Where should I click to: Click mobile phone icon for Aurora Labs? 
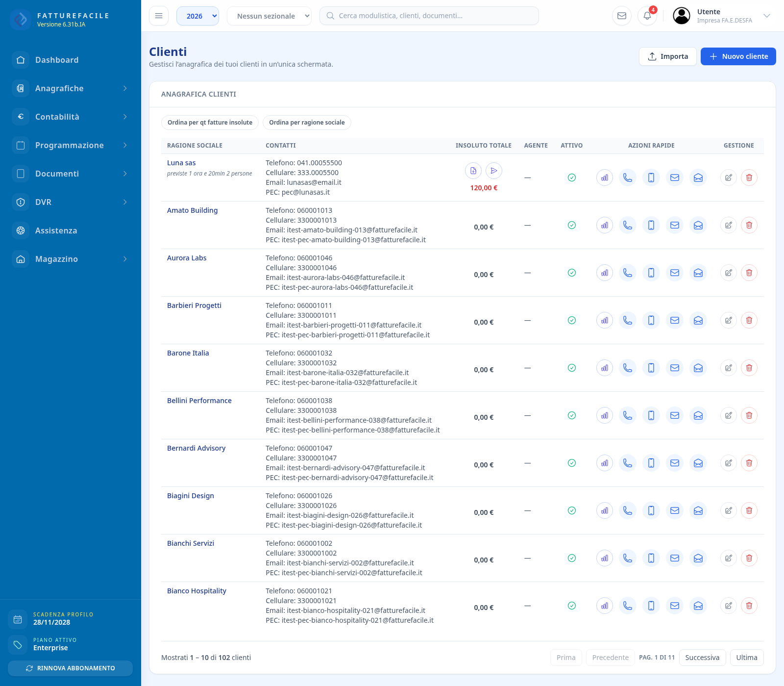(651, 273)
